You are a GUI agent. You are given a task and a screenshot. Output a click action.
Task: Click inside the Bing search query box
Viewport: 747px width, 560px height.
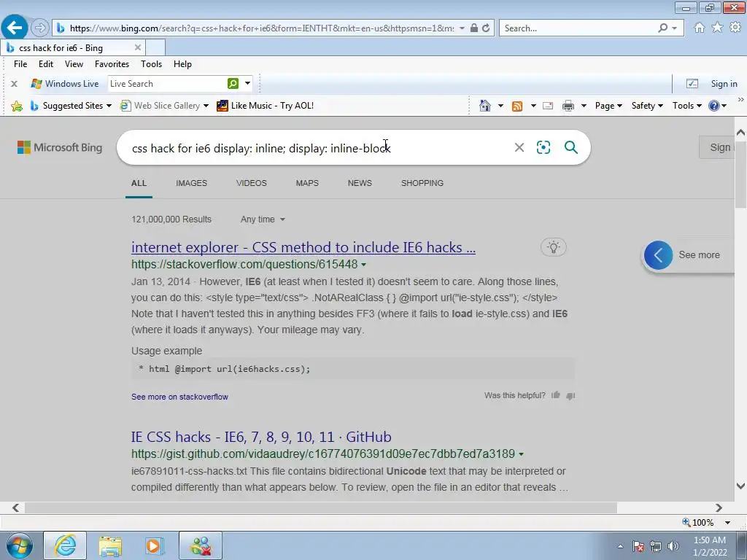tap(314, 148)
